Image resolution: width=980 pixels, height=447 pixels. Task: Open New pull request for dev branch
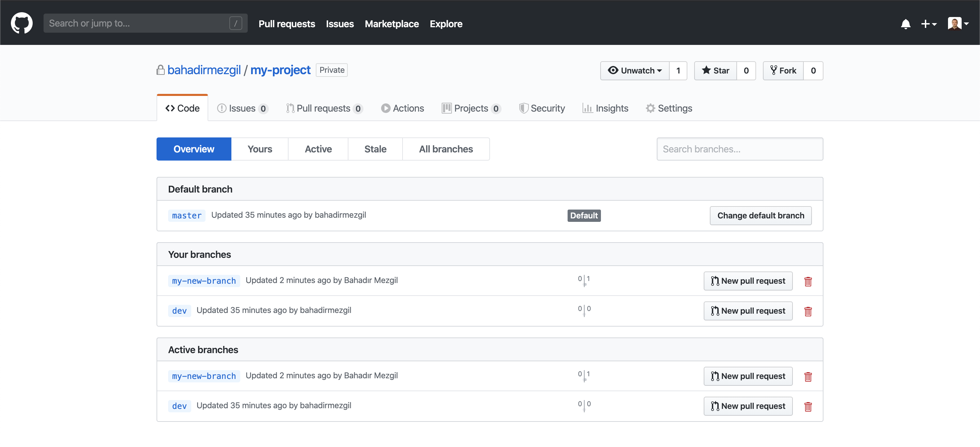[748, 311]
